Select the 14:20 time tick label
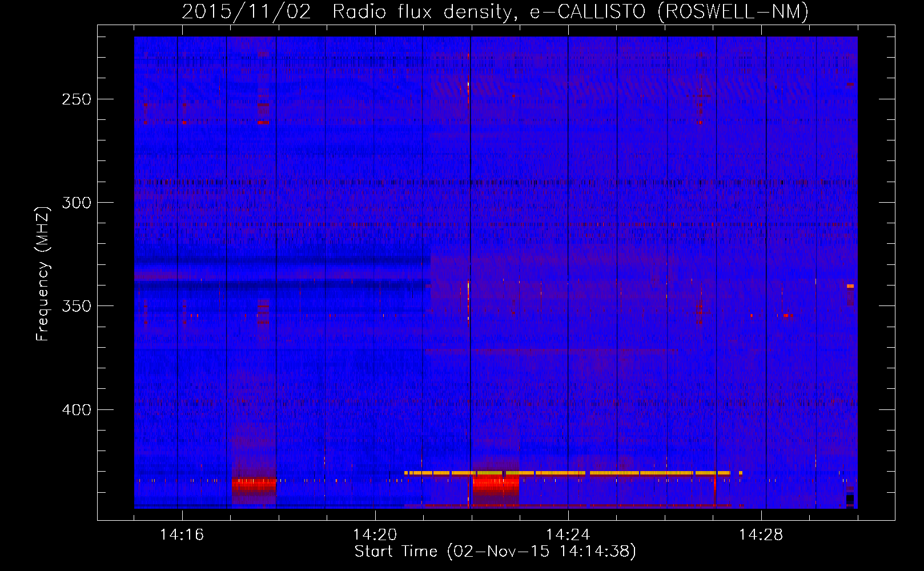The image size is (924, 571). click(375, 534)
